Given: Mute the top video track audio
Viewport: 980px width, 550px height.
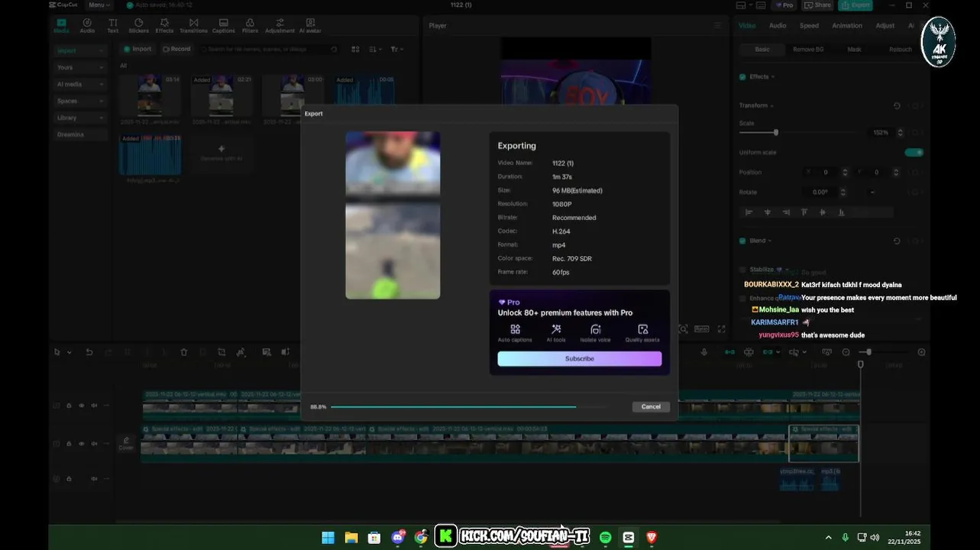Looking at the screenshot, I should [94, 406].
